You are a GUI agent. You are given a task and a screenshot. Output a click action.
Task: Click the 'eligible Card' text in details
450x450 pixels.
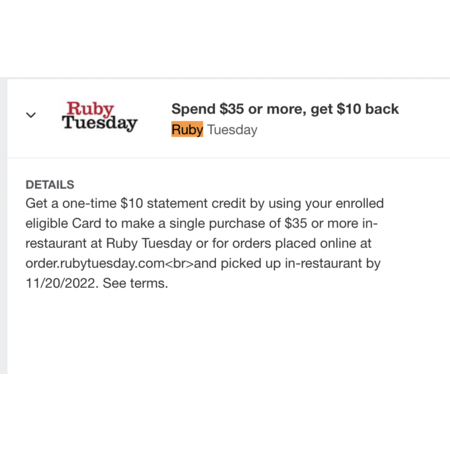point(63,223)
